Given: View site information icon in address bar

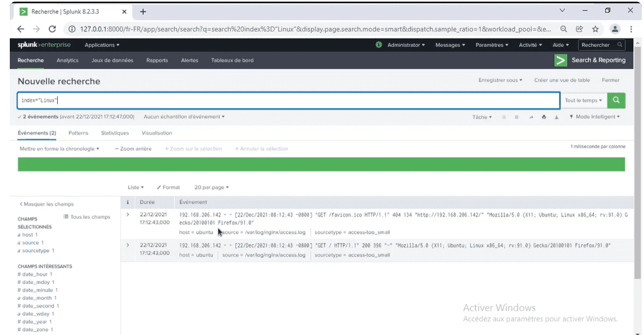Looking at the screenshot, I should [72, 29].
